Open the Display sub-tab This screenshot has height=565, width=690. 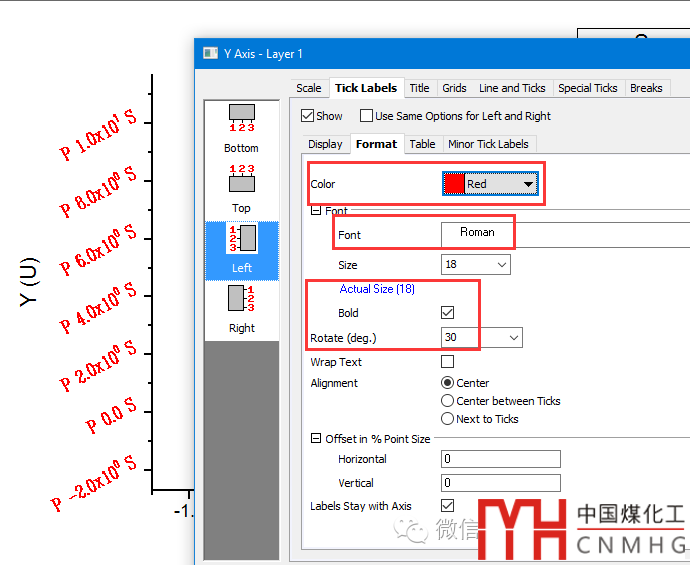tap(325, 144)
